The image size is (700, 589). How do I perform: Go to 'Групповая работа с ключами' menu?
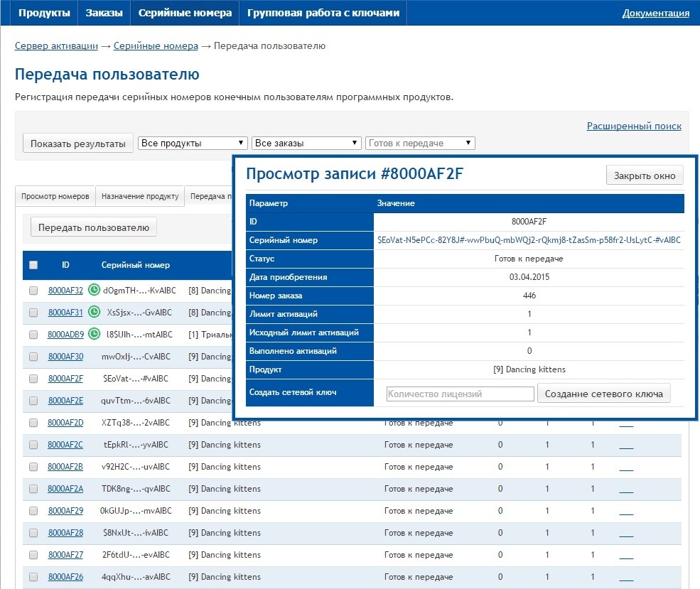tap(323, 13)
